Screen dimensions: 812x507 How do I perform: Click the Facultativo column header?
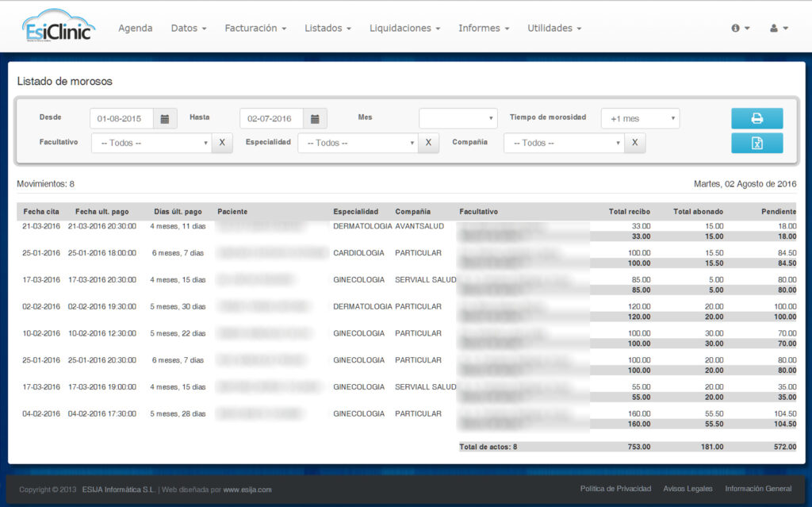click(x=478, y=212)
